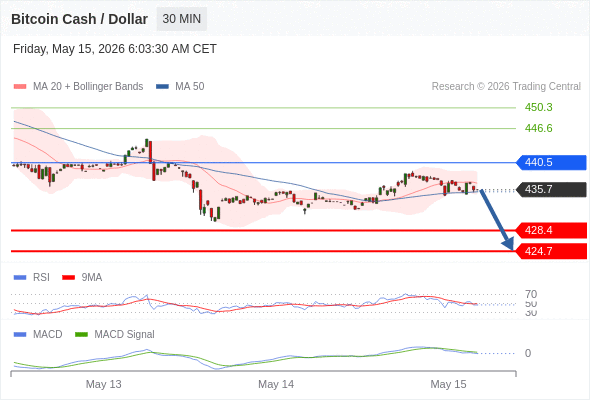Viewport: 590px width, 400px height.
Task: Click the green MACD Signal legend swatch
Action: (81, 335)
